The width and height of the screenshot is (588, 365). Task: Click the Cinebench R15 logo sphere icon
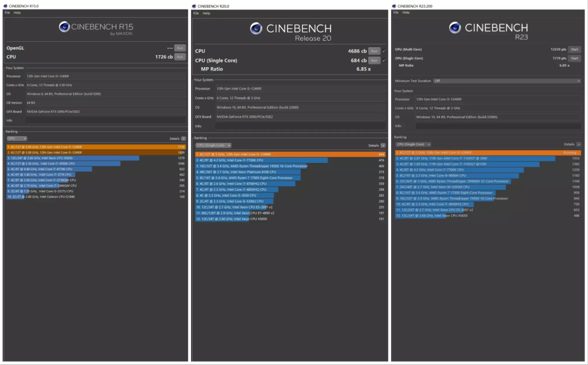64,26
